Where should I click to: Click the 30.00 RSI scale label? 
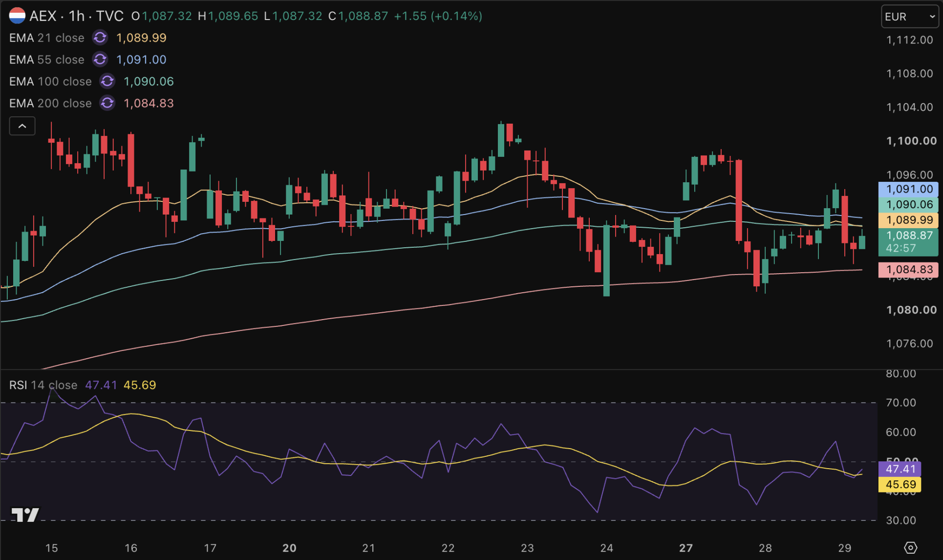point(901,521)
